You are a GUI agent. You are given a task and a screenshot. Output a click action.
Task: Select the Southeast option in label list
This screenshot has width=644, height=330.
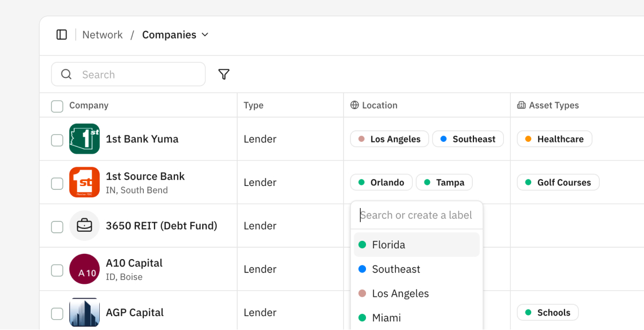(x=396, y=269)
